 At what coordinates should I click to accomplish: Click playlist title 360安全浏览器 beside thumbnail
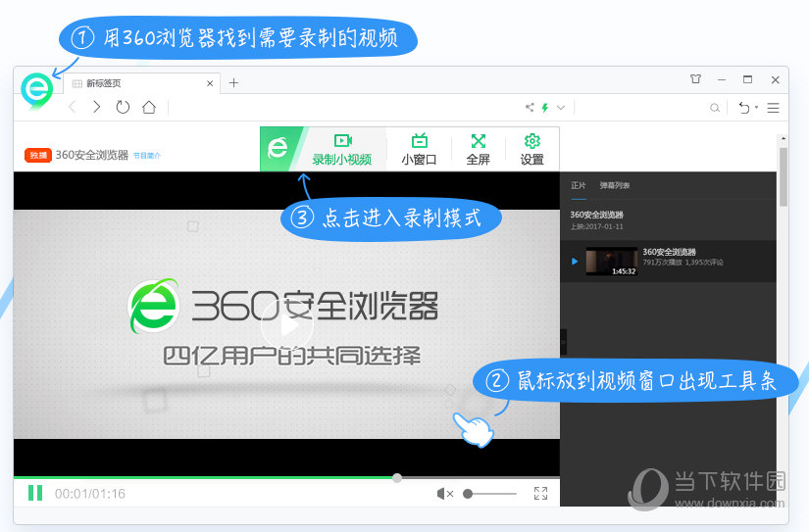pos(669,252)
